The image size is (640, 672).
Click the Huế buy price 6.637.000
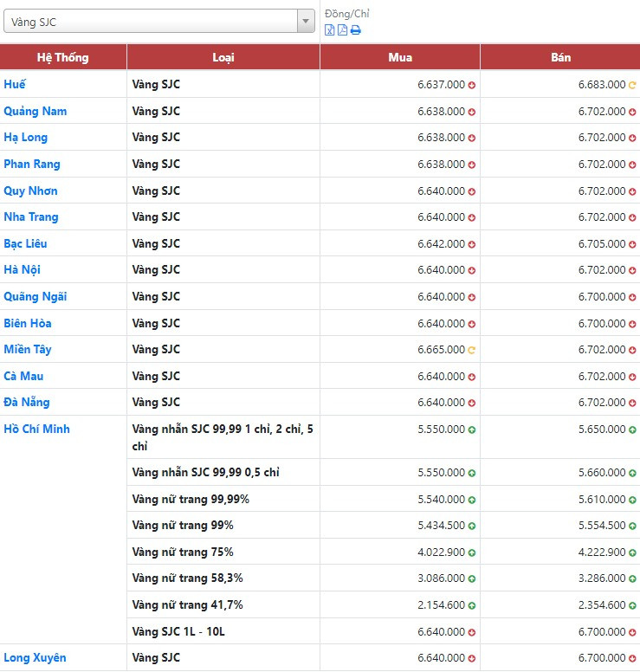(x=441, y=84)
